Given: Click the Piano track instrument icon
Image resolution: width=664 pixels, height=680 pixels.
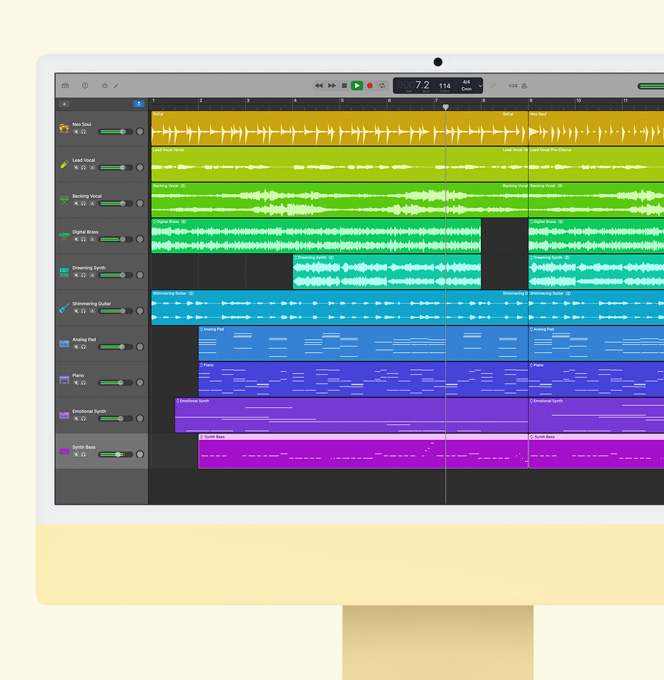Looking at the screenshot, I should 64,379.
